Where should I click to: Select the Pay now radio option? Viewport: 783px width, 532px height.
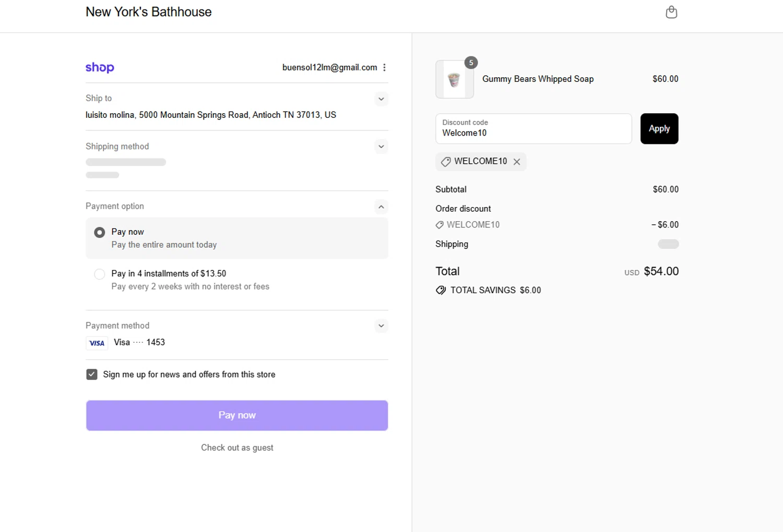[99, 232]
